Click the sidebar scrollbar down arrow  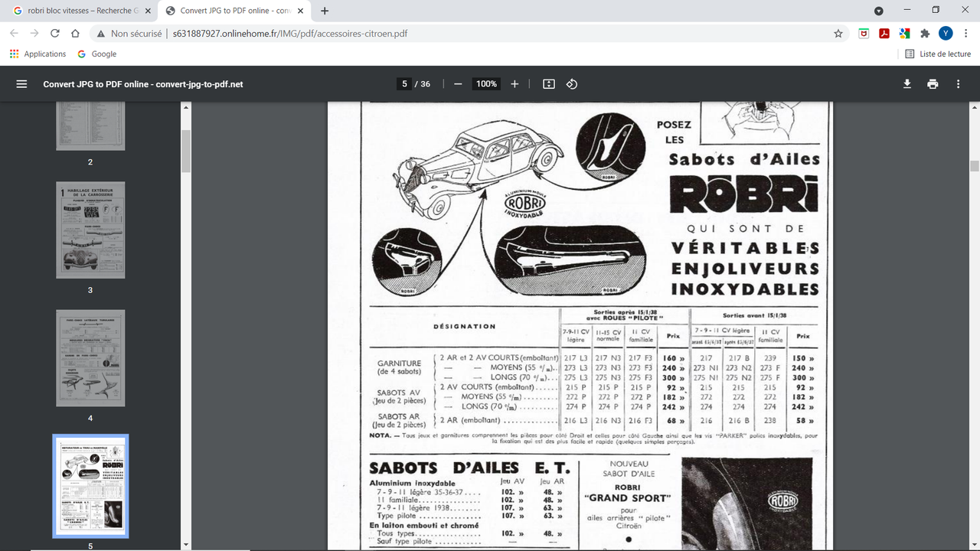[x=185, y=545]
